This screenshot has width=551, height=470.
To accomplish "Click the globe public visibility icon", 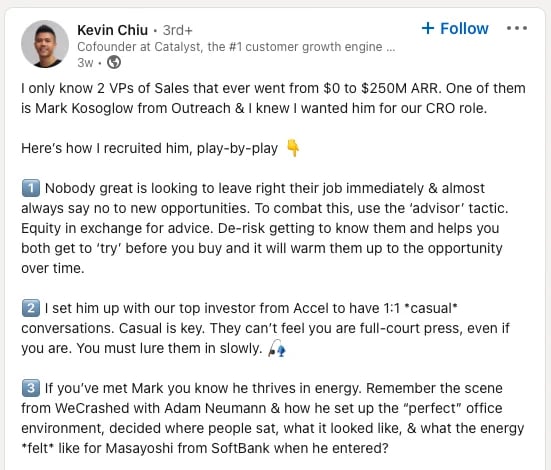I will pos(114,62).
